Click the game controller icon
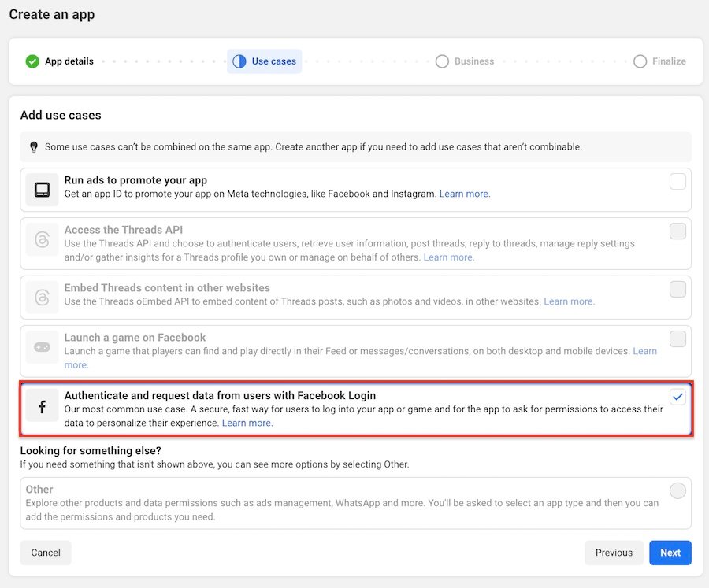Screen dimensions: 709x588 (42, 347)
